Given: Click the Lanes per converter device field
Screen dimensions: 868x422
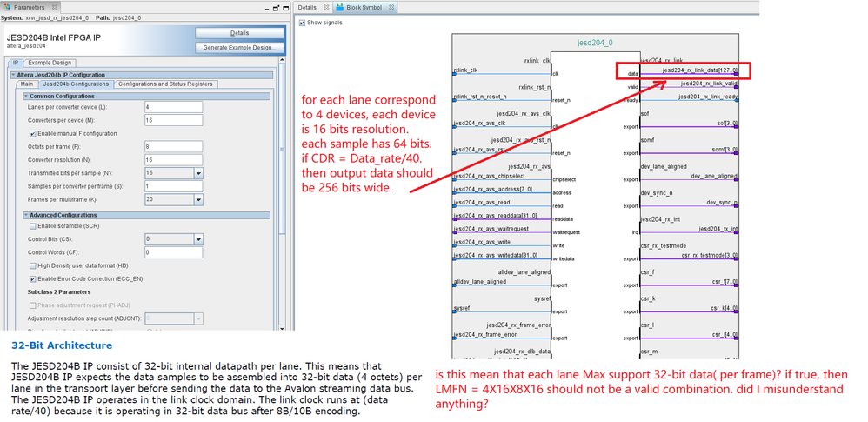Looking at the screenshot, I should [x=173, y=107].
